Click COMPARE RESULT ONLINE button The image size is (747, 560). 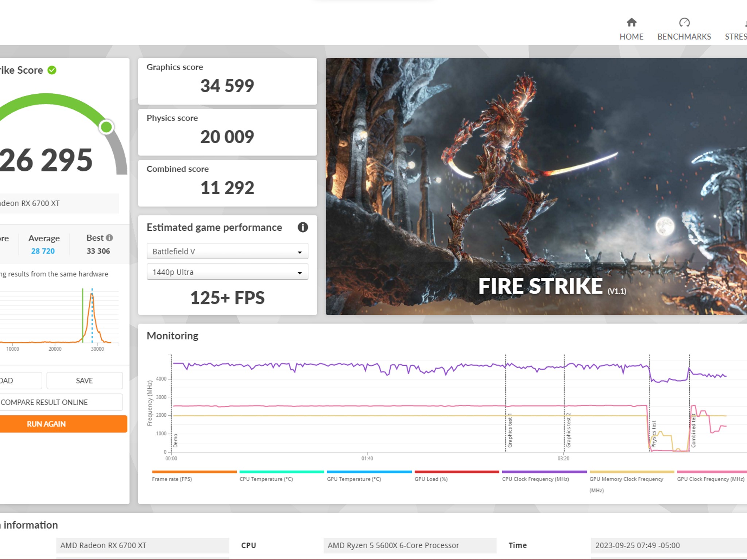61,402
